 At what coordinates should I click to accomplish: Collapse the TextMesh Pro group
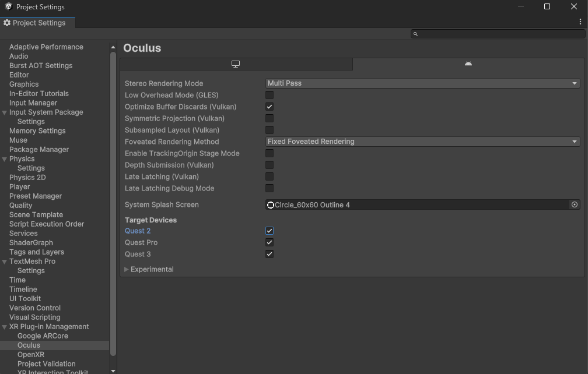click(x=5, y=262)
